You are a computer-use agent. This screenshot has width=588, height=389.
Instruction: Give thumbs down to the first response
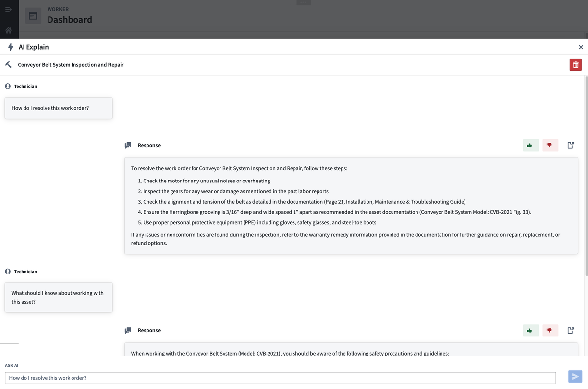(550, 145)
